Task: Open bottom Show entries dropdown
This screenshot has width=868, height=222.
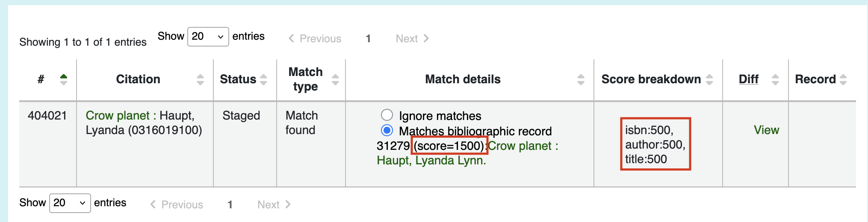Action: pyautogui.click(x=70, y=203)
